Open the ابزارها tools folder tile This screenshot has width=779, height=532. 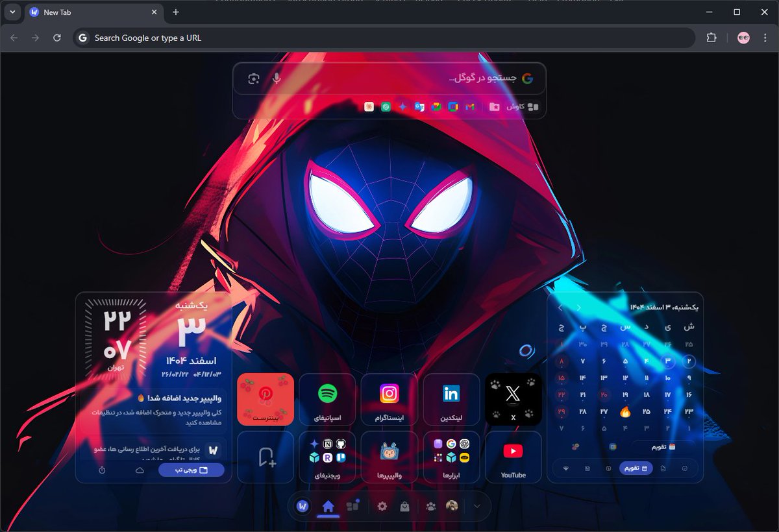pyautogui.click(x=451, y=457)
